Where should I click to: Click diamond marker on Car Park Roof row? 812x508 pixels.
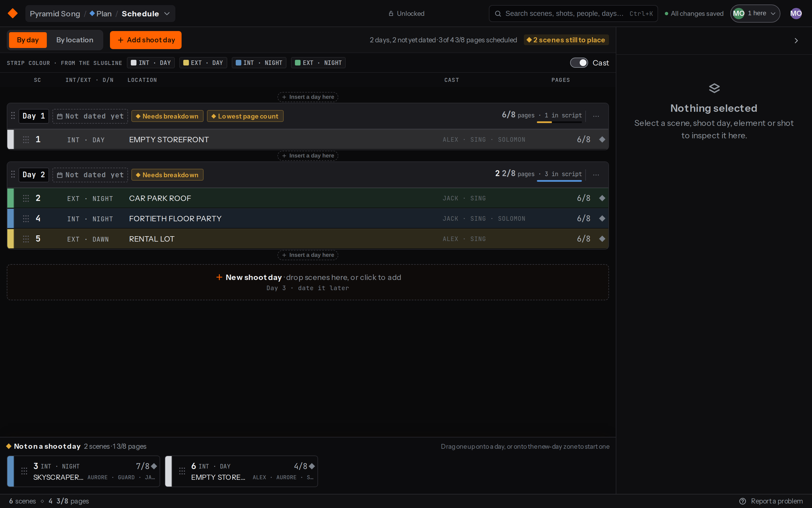[x=602, y=198]
